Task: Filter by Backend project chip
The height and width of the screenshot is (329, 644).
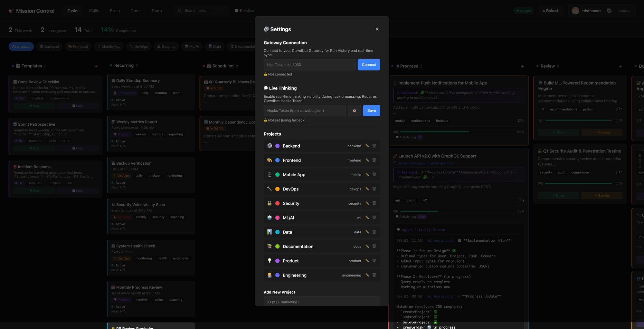Action: click(x=49, y=46)
